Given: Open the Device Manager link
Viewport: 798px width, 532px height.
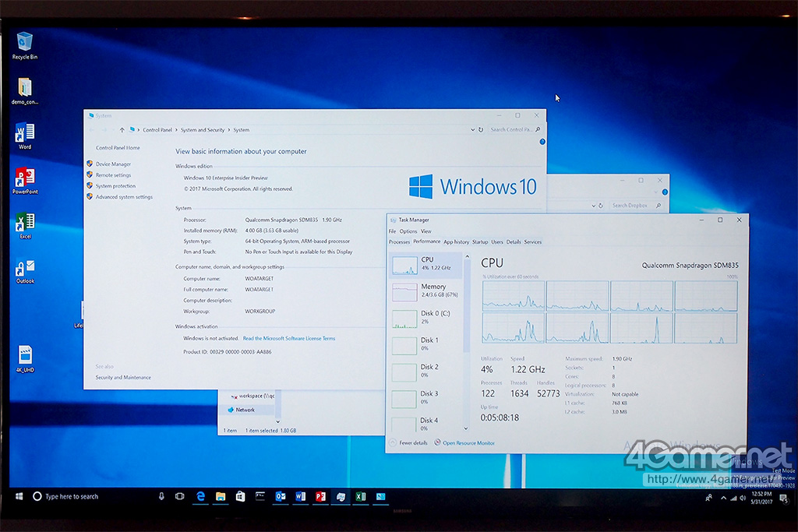Looking at the screenshot, I should pyautogui.click(x=113, y=164).
